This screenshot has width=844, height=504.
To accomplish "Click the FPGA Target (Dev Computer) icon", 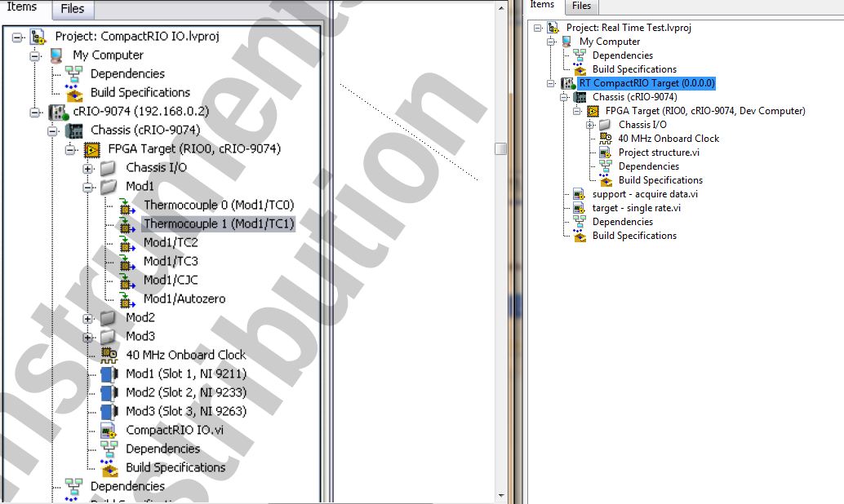I will tap(593, 112).
